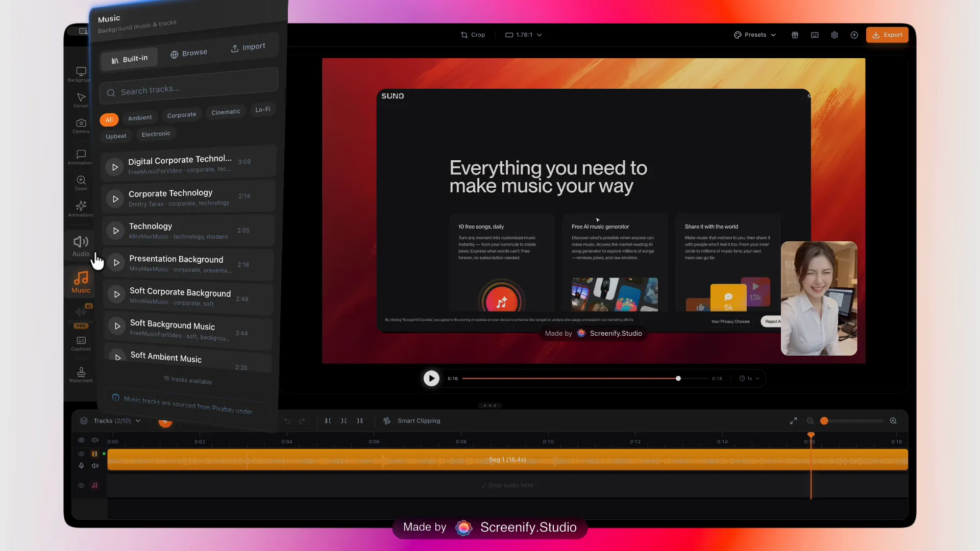The image size is (980, 551).
Task: Play the video preview
Action: pyautogui.click(x=431, y=378)
